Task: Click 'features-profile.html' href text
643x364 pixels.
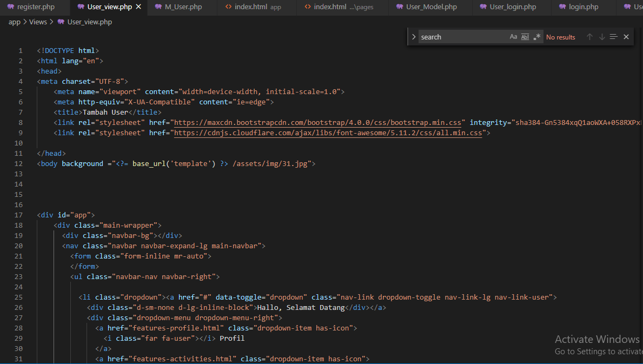Action: coord(176,328)
